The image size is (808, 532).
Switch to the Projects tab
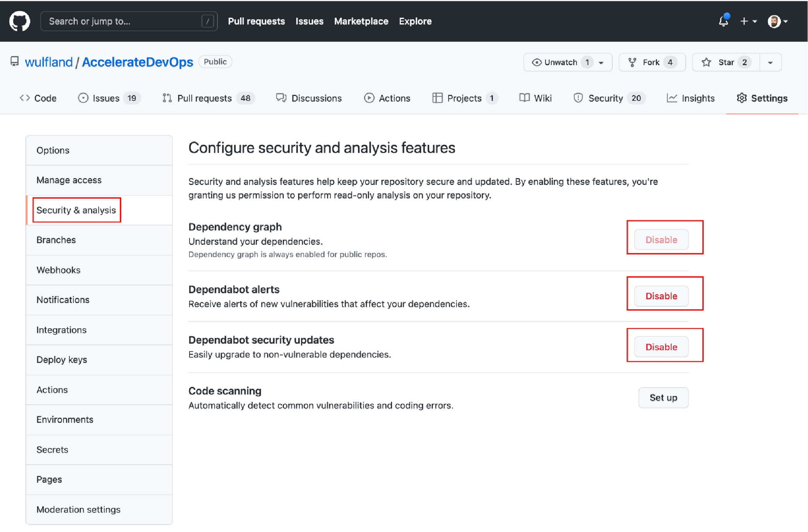click(x=465, y=98)
